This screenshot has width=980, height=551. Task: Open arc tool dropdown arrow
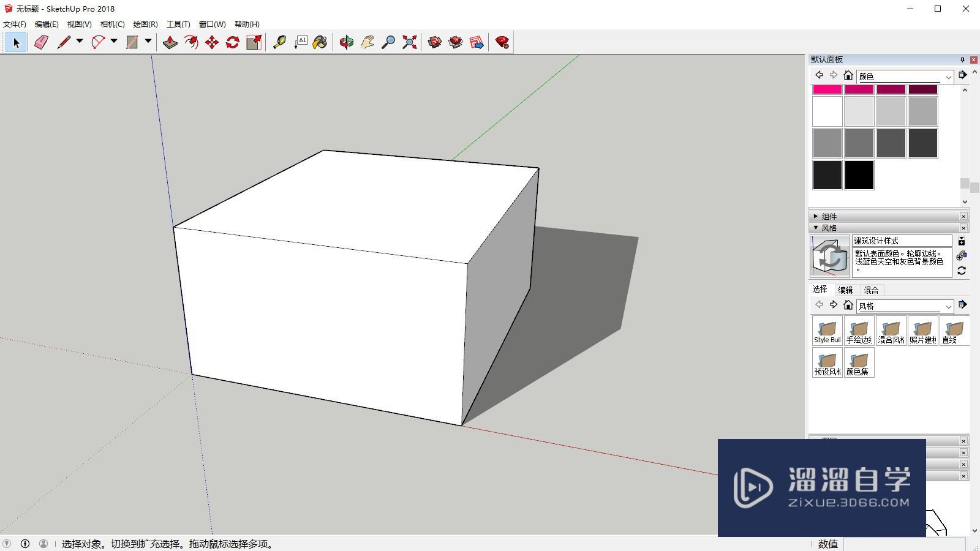pos(114,42)
